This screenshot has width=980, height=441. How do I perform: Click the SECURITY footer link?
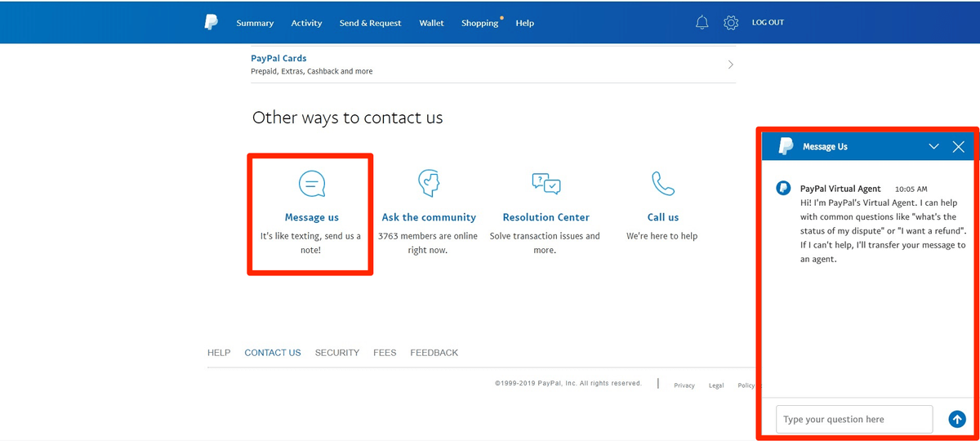point(337,353)
